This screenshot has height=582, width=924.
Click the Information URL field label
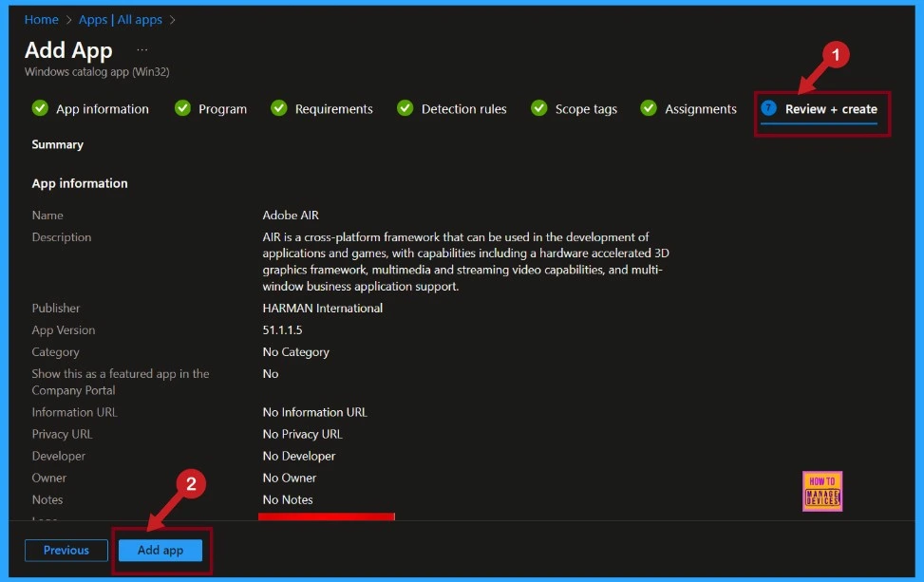[x=74, y=412]
